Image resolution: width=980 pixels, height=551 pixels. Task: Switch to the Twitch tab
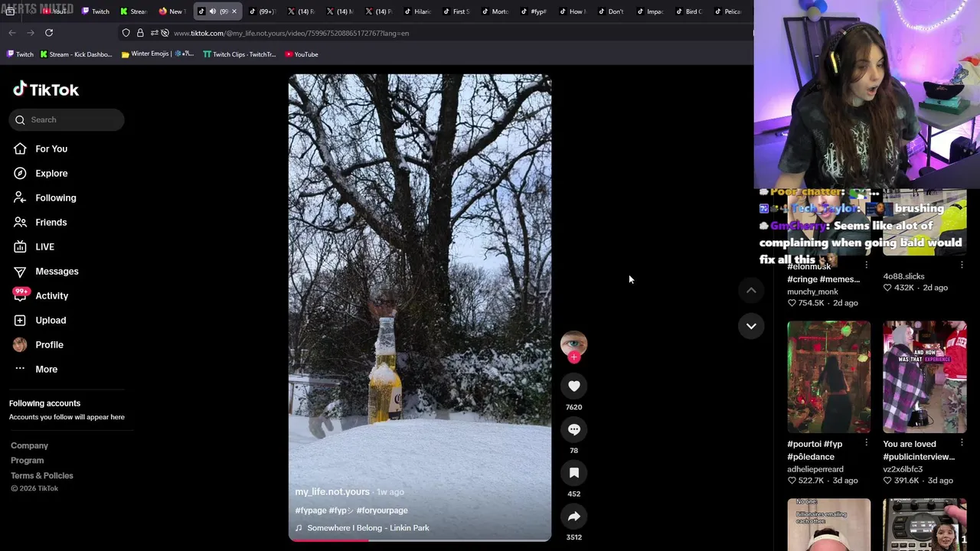[x=95, y=11]
